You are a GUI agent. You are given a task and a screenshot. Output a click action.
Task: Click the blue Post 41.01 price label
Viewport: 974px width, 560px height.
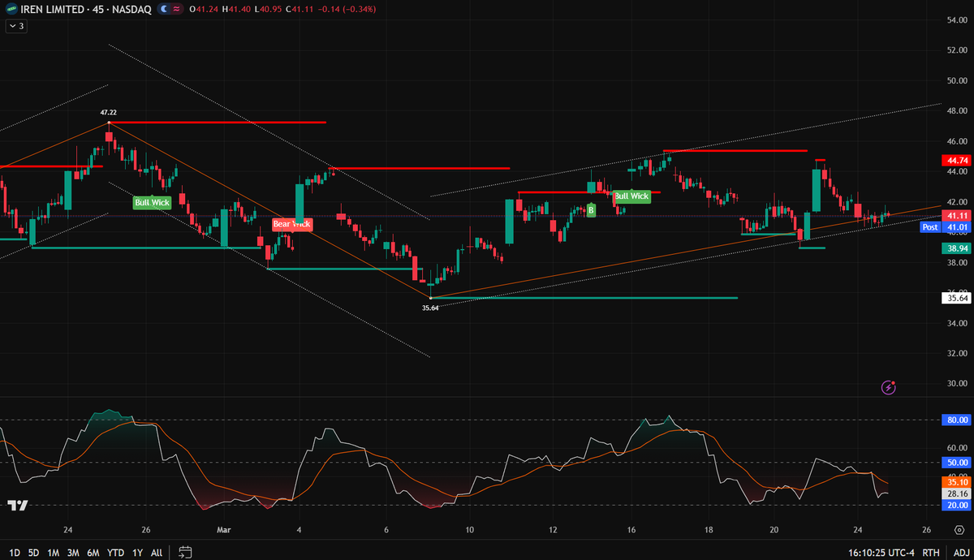(x=945, y=227)
